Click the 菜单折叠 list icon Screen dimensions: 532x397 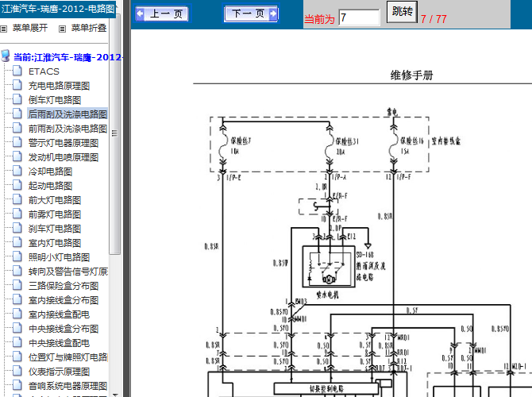(63, 29)
